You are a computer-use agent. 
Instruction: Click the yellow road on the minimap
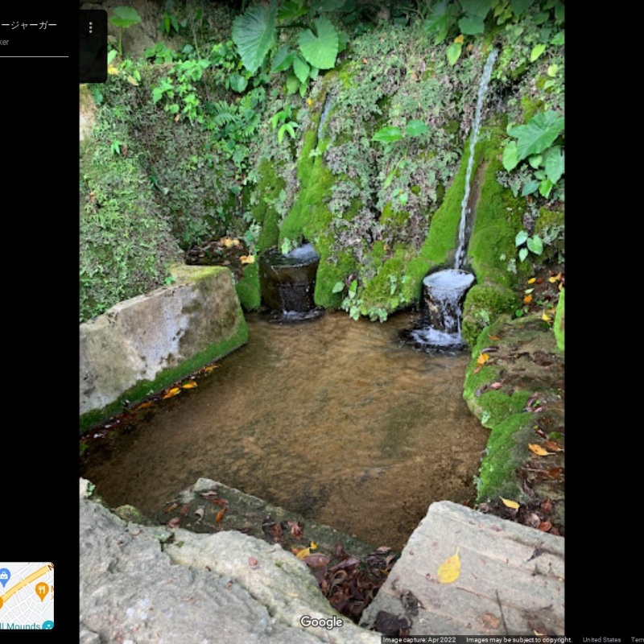[24, 584]
